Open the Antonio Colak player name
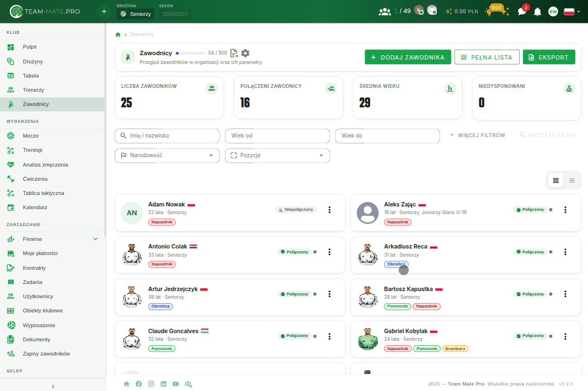 pyautogui.click(x=168, y=246)
